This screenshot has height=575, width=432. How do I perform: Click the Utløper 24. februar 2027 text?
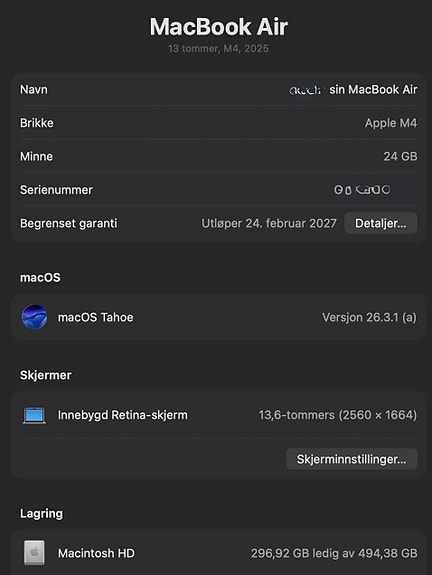point(269,223)
